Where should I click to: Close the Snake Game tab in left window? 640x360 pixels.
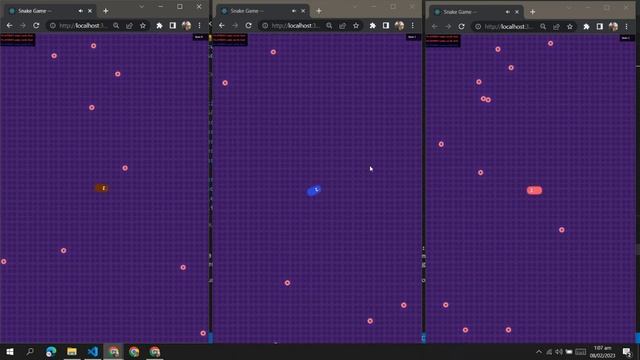pyautogui.click(x=90, y=11)
